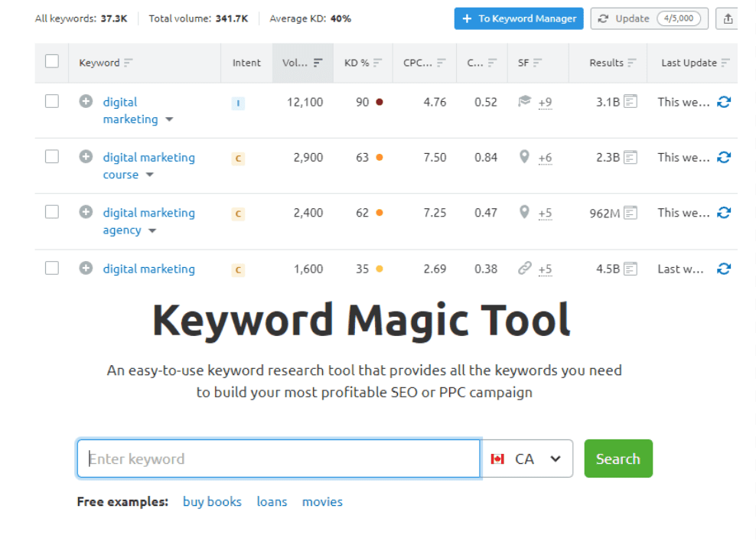Show +6 more SERP features

pos(546,158)
